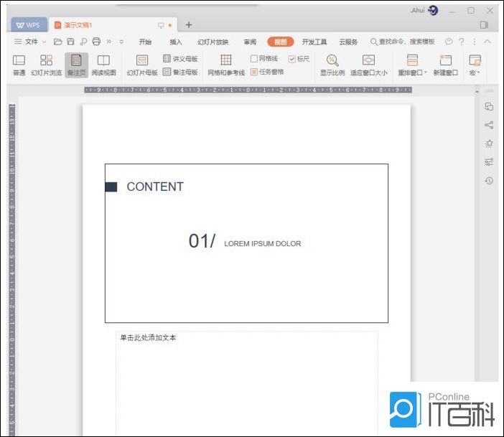
Task: Open Grid and Guides (网格和参考线) settings
Action: click(x=226, y=65)
